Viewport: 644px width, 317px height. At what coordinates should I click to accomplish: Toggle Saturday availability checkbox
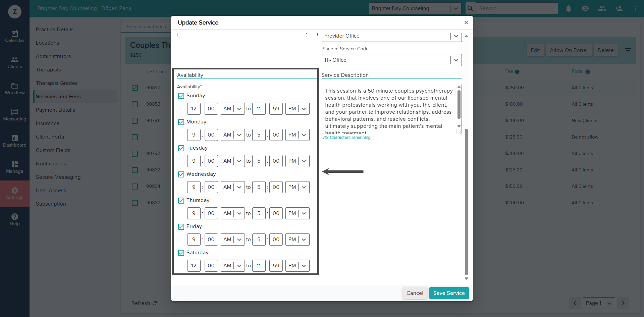pos(181,253)
